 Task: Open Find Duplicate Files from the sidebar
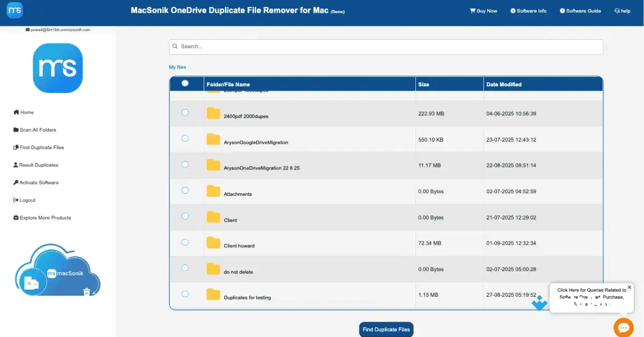point(15,147)
